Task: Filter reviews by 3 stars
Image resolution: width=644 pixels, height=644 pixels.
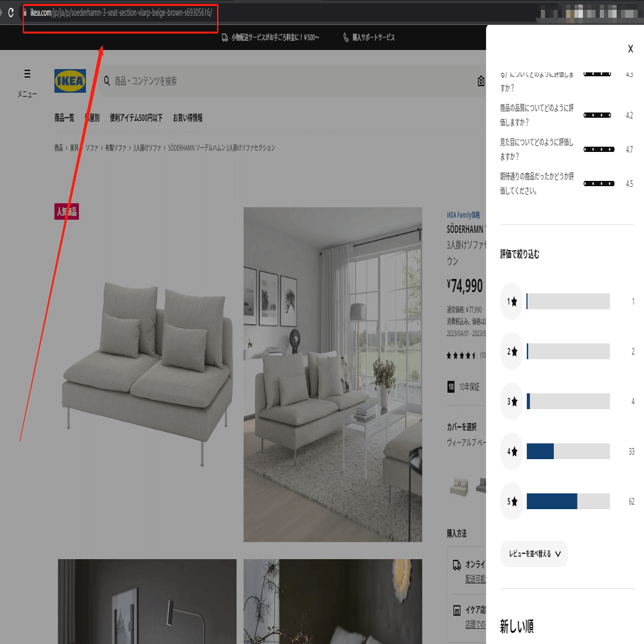Action: click(512, 401)
